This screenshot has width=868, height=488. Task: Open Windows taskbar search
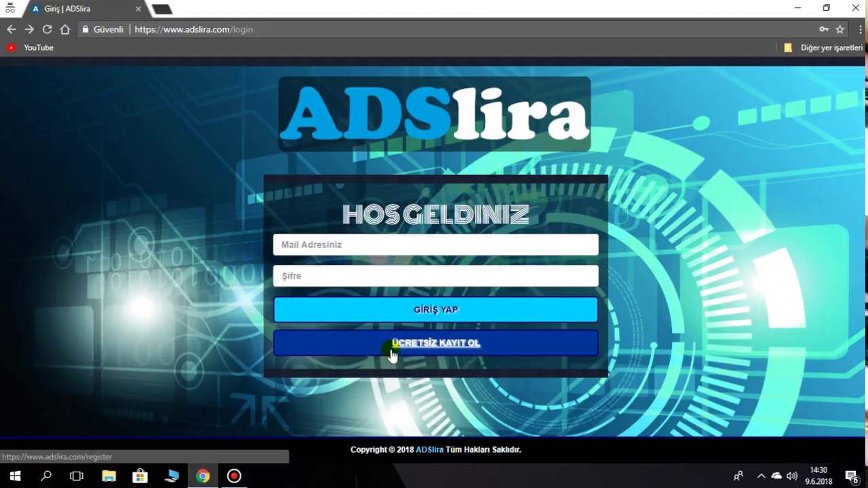46,476
